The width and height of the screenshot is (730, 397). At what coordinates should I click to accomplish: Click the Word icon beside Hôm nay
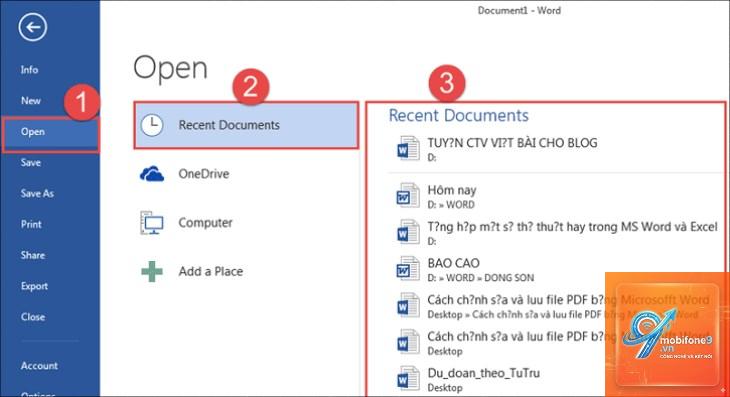pyautogui.click(x=408, y=195)
